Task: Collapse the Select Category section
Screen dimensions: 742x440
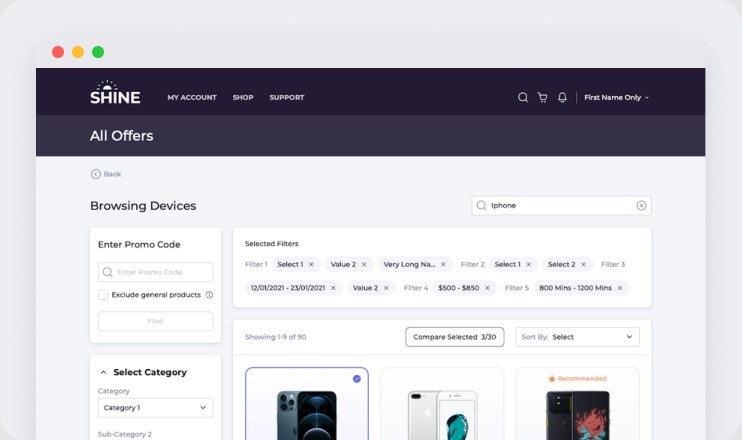Action: click(103, 372)
